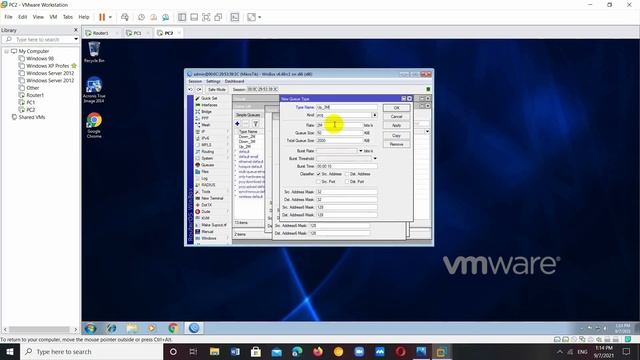Click Remove in New Queue Type dialog
This screenshot has height=360, width=640.
tap(396, 144)
